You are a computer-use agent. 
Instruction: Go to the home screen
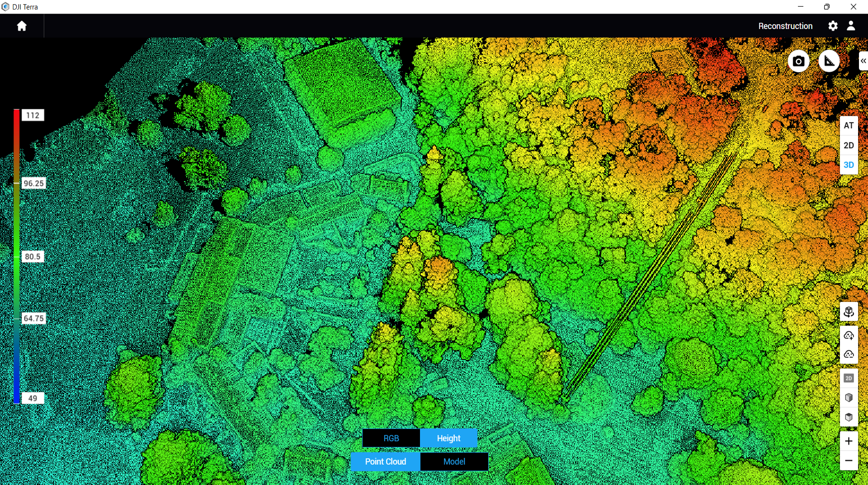tap(22, 26)
